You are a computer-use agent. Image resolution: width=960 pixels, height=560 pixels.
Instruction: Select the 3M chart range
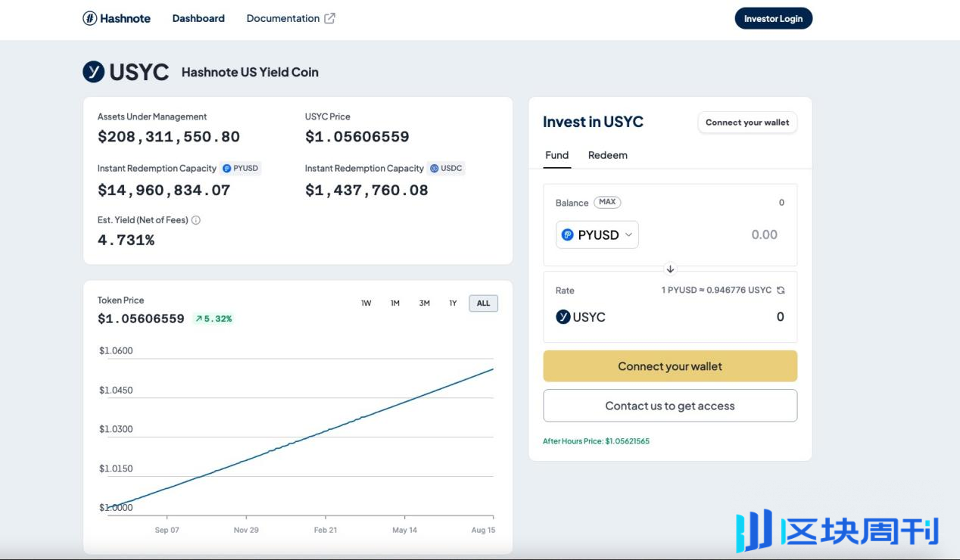pos(424,303)
